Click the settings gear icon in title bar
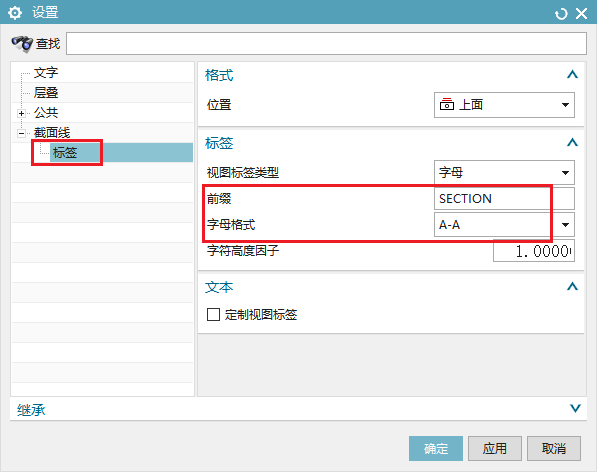This screenshot has width=597, height=472. [15, 13]
